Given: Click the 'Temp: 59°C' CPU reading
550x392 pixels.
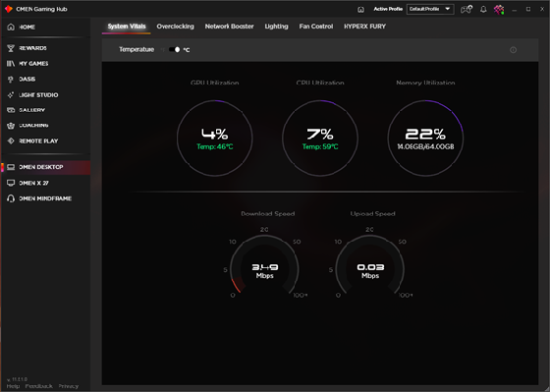Looking at the screenshot, I should pyautogui.click(x=320, y=146).
